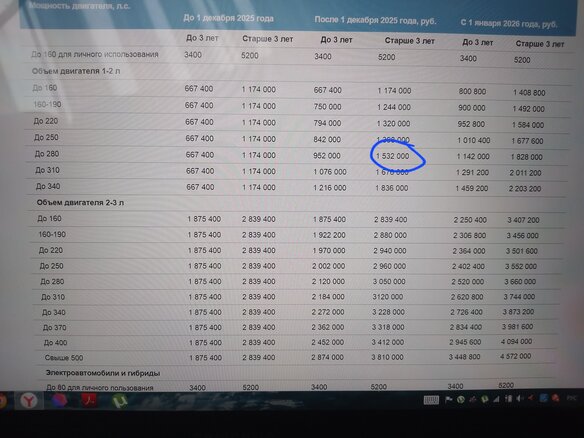Image resolution: width=584 pixels, height=438 pixels.
Task: Select the value 2 203 200
Action: coord(525,188)
